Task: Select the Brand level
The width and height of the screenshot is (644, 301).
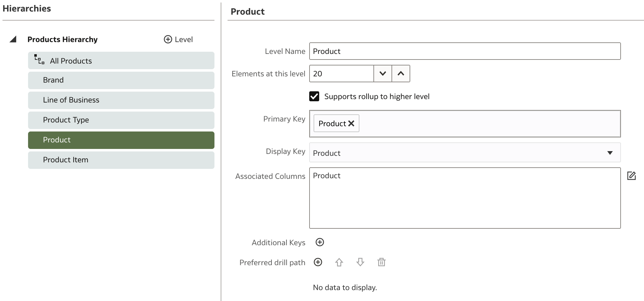Action: click(x=121, y=80)
